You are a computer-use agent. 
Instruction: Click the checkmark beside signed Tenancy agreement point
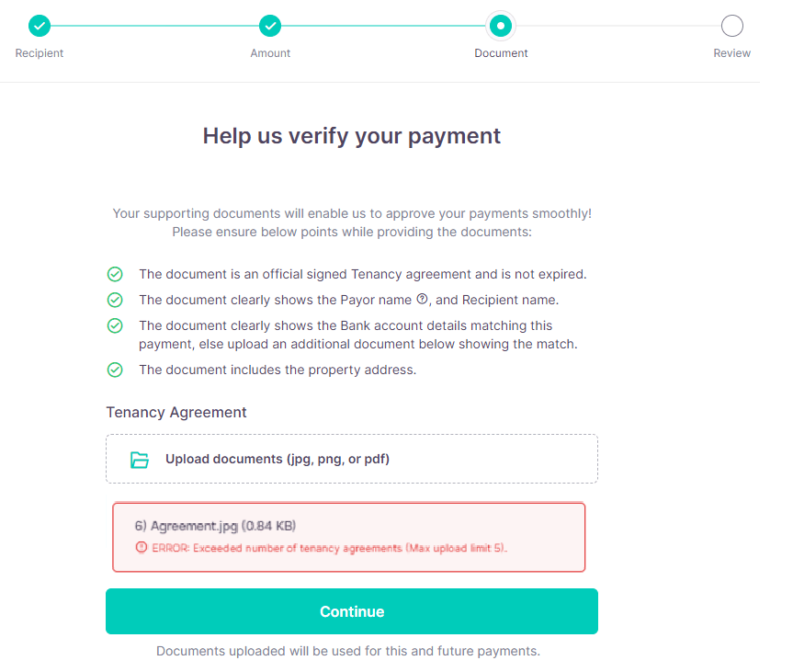coord(115,274)
